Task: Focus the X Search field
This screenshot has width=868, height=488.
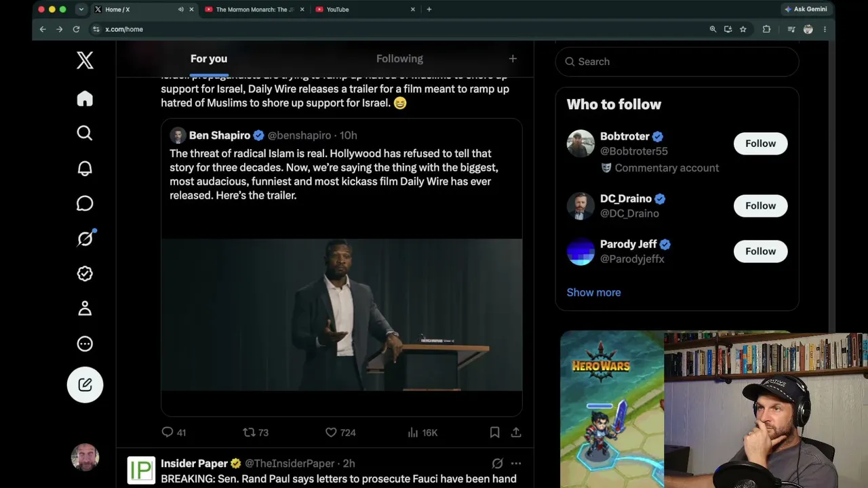Action: point(677,62)
